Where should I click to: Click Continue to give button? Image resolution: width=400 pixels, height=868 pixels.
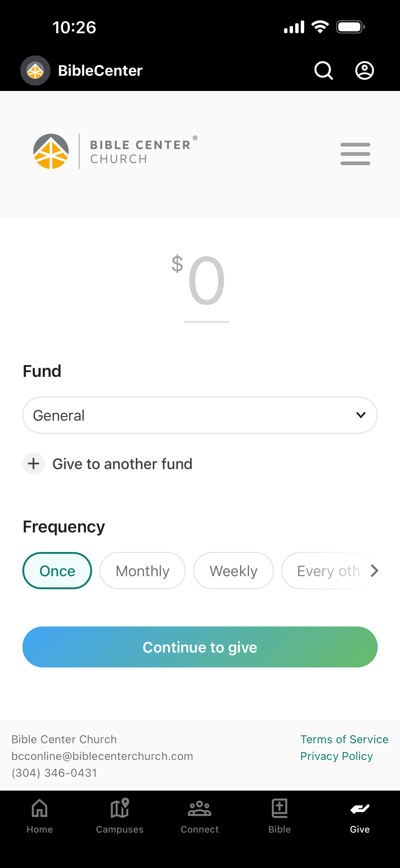click(200, 647)
